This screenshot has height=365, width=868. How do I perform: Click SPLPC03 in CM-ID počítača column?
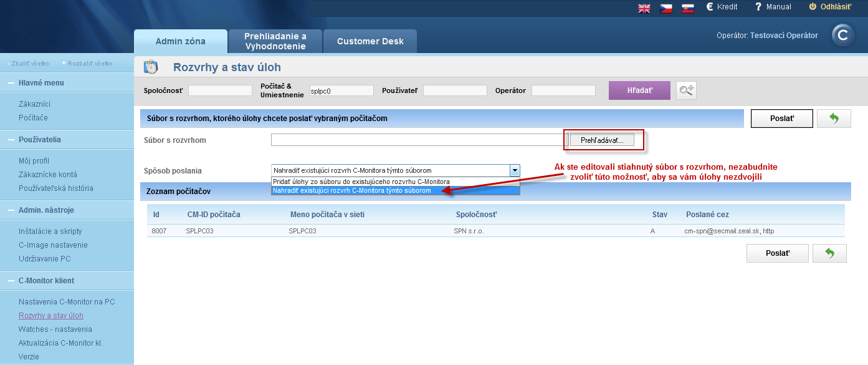(199, 231)
